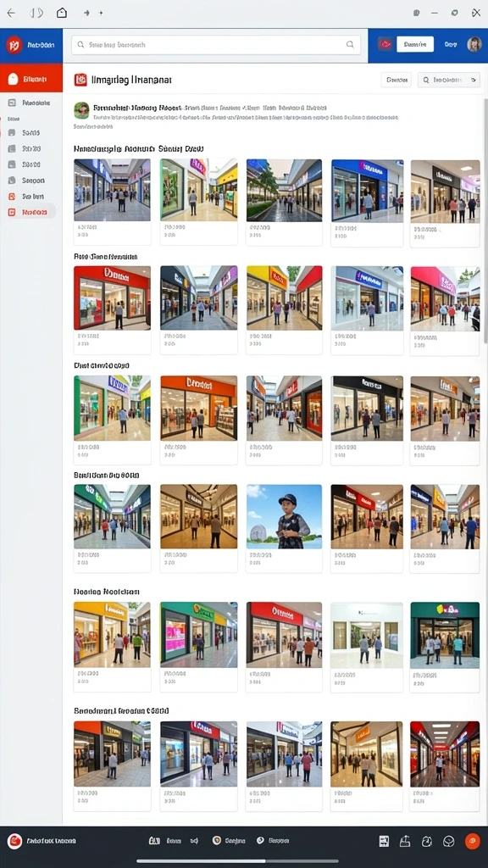The width and height of the screenshot is (488, 868).
Task: Go to the home icon in the top bar
Action: [62, 13]
